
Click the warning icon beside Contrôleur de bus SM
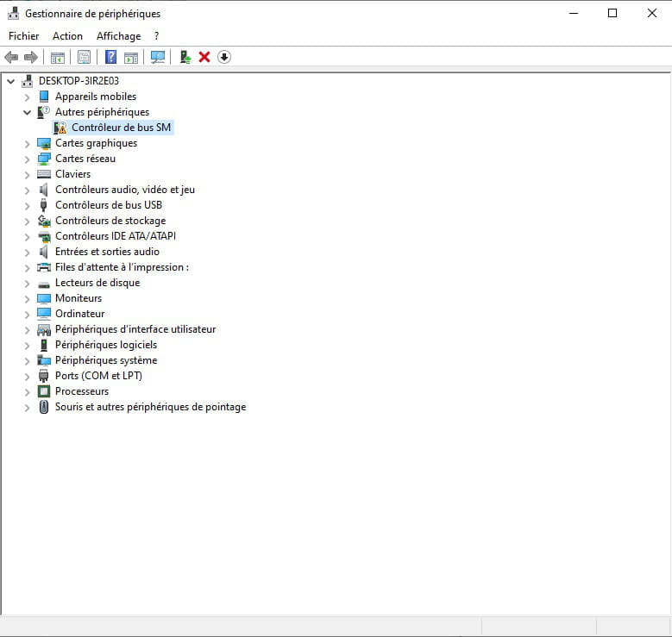click(x=60, y=128)
